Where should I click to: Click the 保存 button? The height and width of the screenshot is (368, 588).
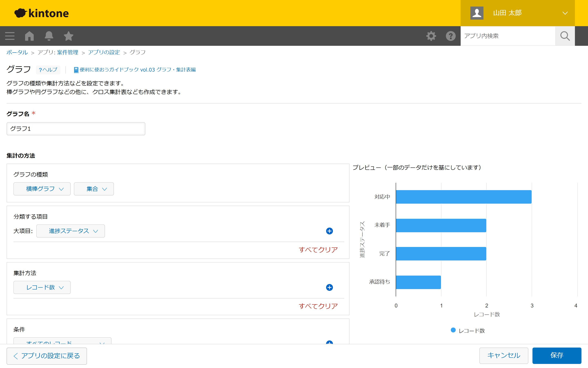click(557, 355)
